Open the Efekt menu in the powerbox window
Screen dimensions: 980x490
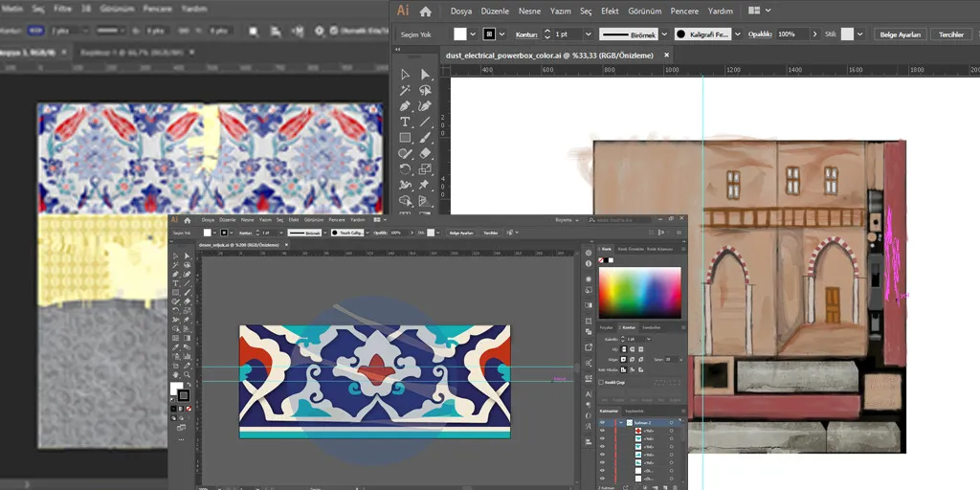610,11
